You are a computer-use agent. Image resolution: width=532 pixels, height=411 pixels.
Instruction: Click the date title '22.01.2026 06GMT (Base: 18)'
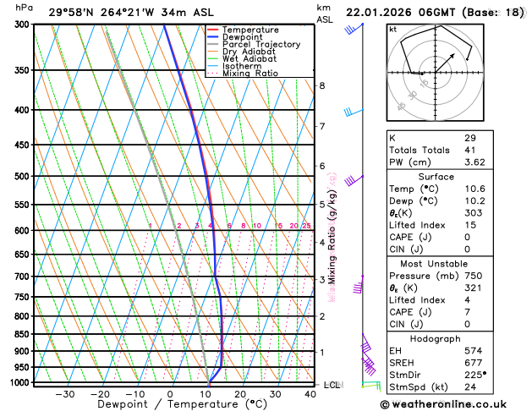tap(435, 13)
